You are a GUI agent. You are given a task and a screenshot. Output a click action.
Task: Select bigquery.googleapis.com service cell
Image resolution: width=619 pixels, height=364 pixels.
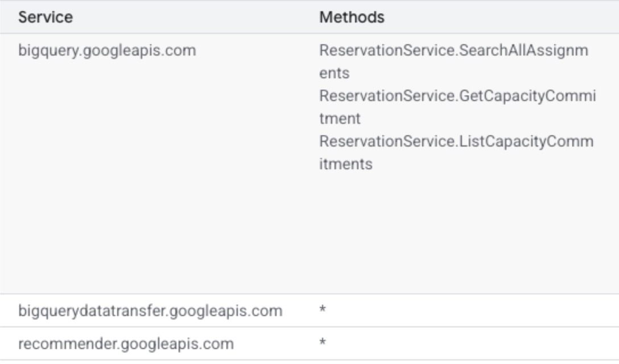pos(107,51)
